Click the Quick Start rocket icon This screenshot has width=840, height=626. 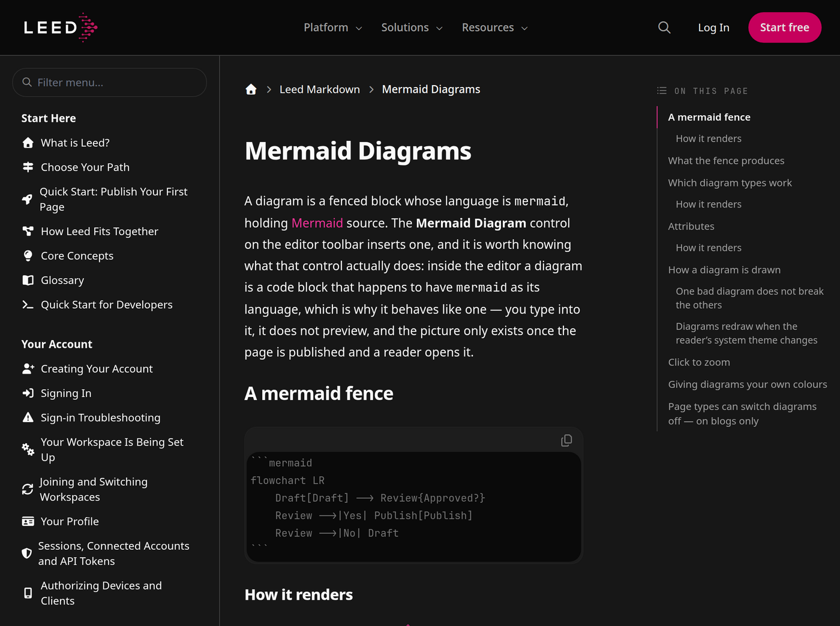[x=27, y=199]
